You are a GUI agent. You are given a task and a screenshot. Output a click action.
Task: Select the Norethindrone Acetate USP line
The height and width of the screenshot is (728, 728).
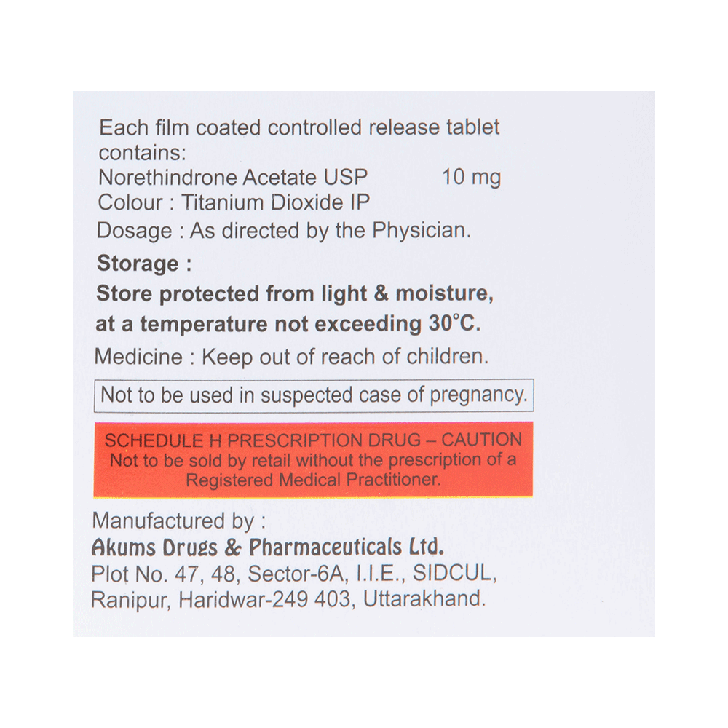click(x=233, y=177)
